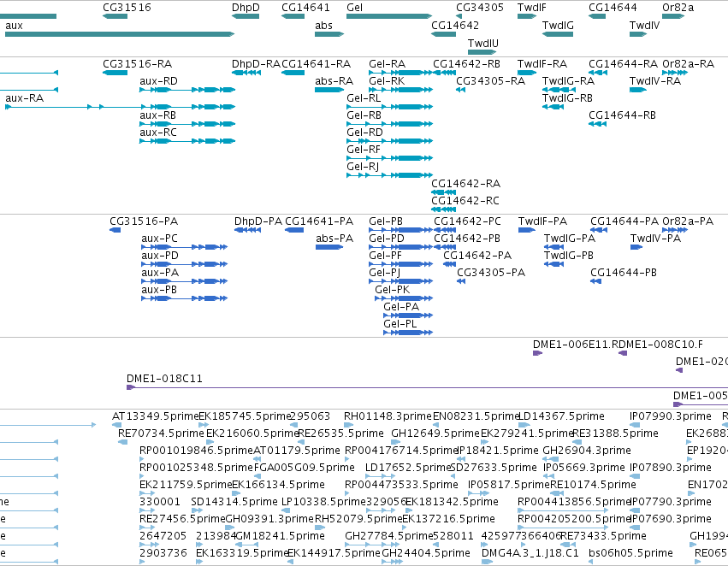Click the TwdlV-PA protein bar

tap(636, 247)
